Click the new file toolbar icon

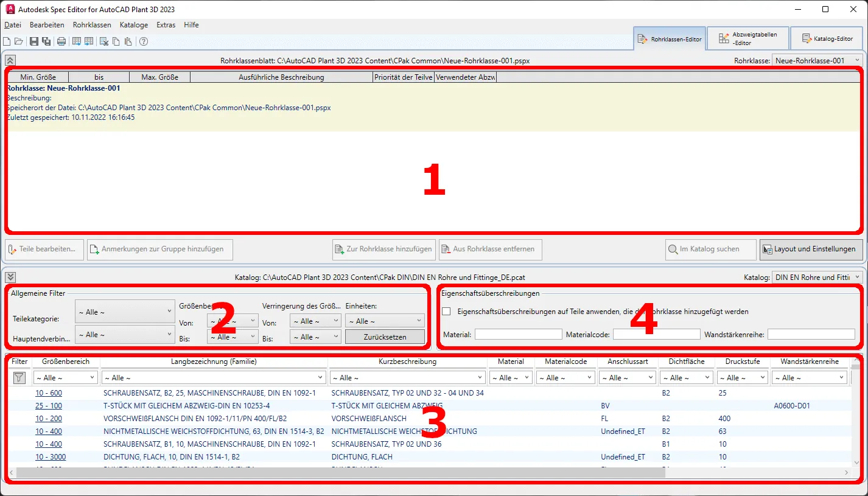[x=7, y=41]
